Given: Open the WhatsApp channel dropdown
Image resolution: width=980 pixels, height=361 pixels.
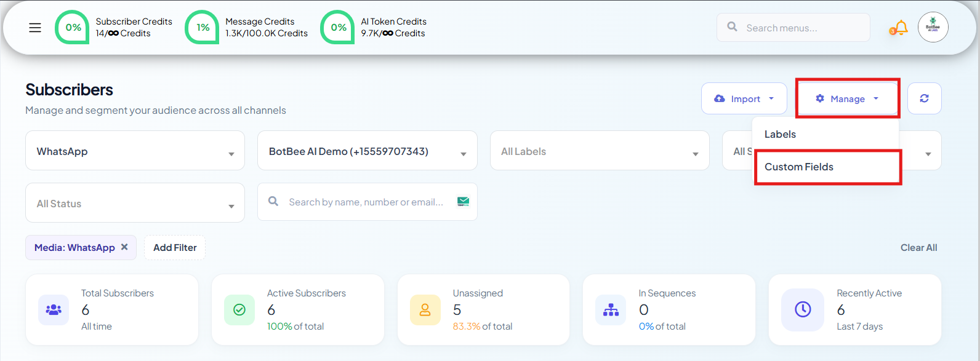Looking at the screenshot, I should [x=135, y=151].
